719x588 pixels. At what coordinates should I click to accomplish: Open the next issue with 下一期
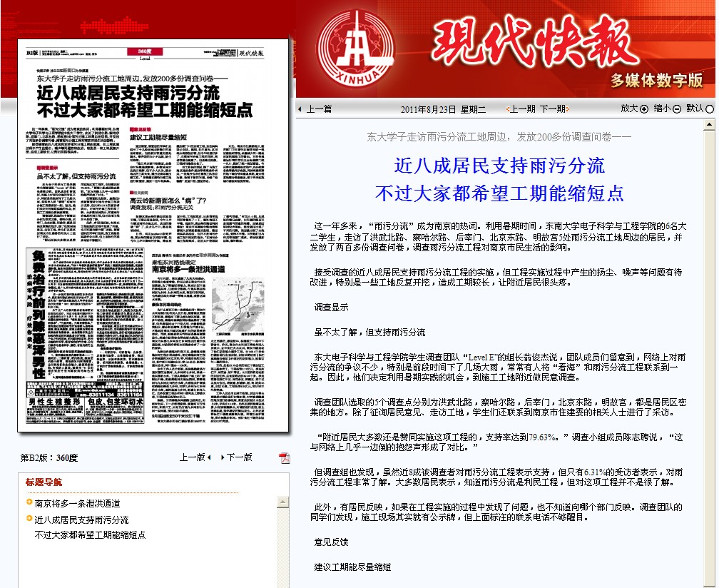pos(554,109)
